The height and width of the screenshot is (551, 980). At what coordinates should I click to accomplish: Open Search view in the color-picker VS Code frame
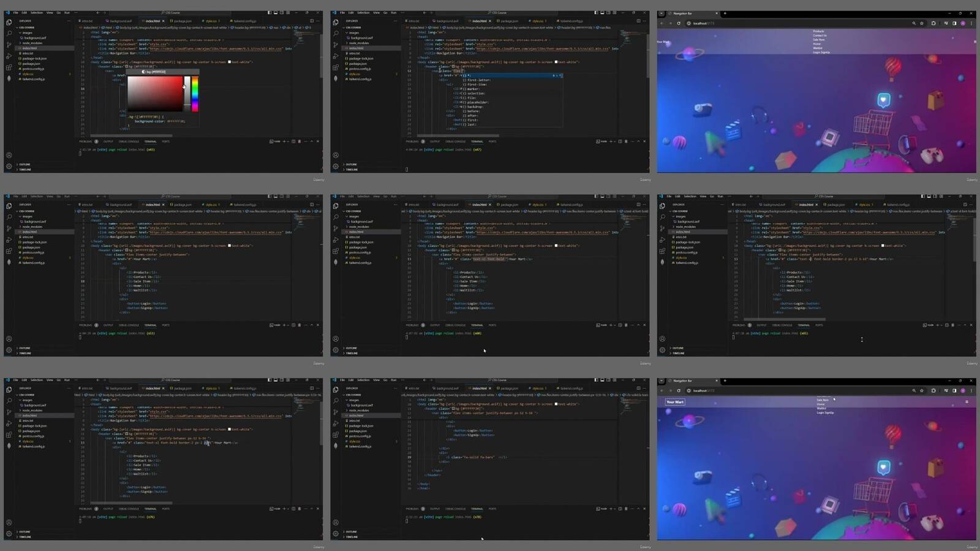[x=9, y=33]
